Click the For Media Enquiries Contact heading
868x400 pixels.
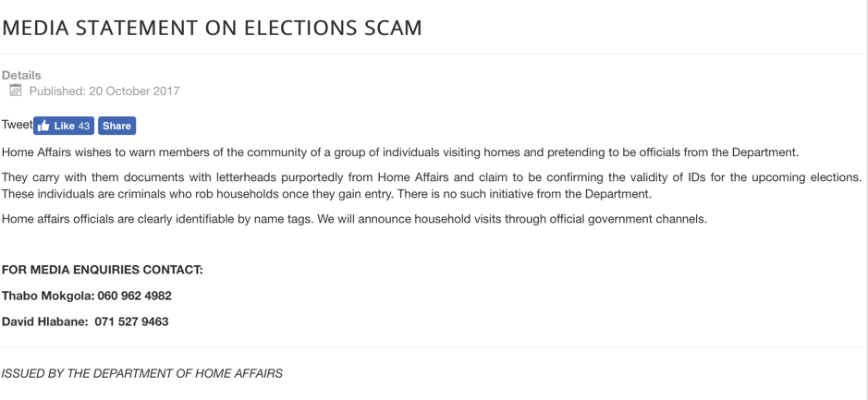[103, 270]
